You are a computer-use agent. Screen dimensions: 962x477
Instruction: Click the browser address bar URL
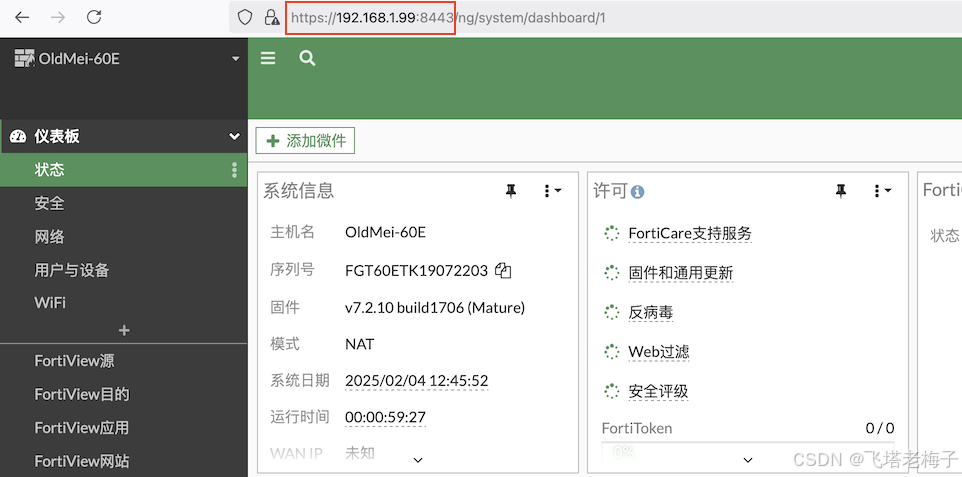coord(448,17)
